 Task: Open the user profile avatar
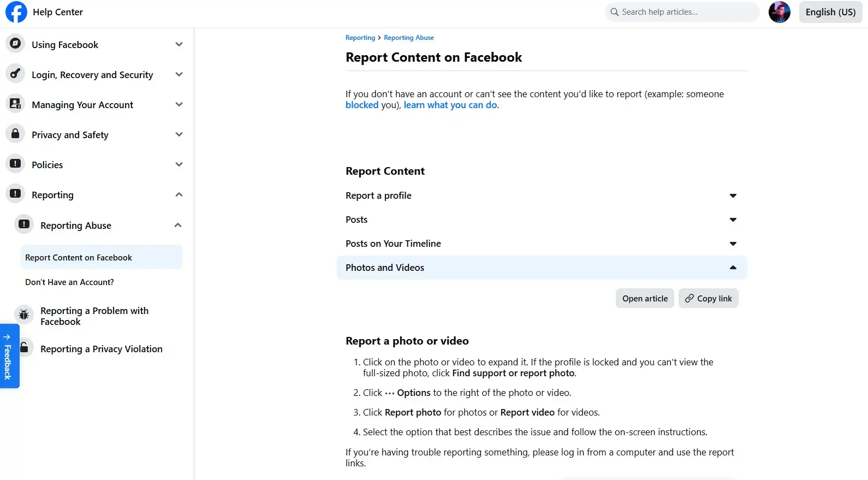coord(780,12)
